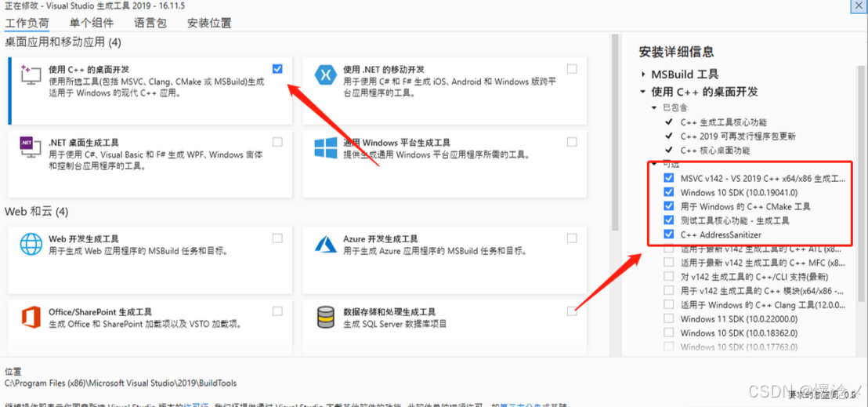Viewport: 868px width, 407px height.
Task: Click the Windows logo icon for 通用 Windows 平台生成工具
Action: 324,147
